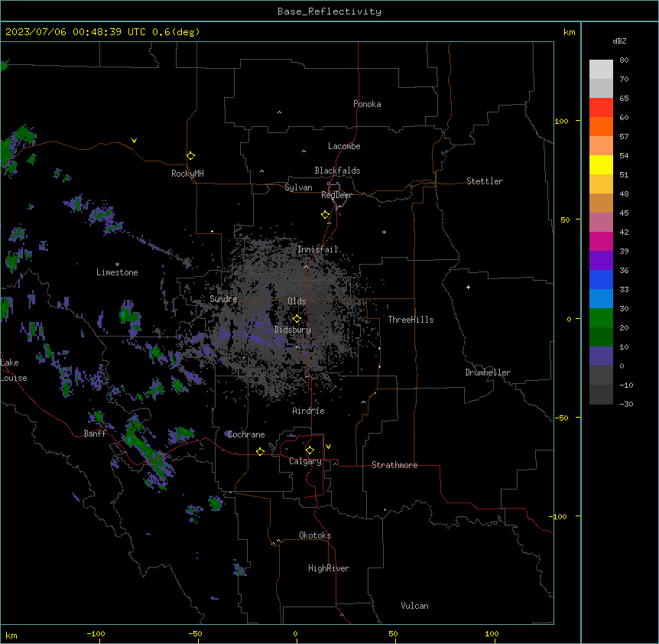Click the Ponoka city label
Viewport: 659px width, 644px height.
[367, 104]
